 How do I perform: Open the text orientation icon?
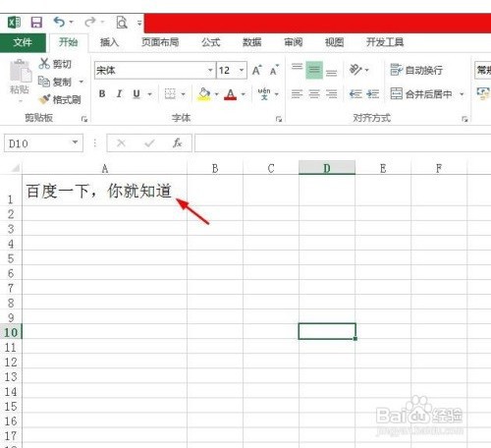click(x=355, y=70)
